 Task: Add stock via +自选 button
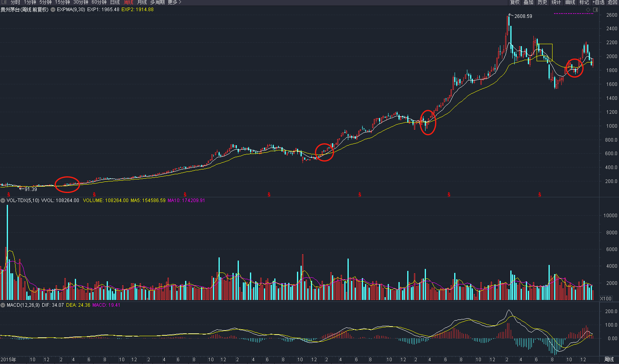tap(598, 2)
